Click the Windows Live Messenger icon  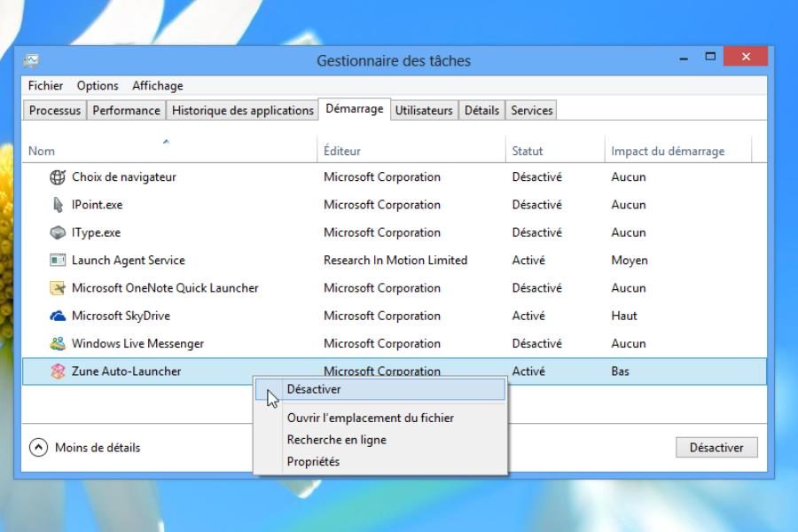click(58, 344)
